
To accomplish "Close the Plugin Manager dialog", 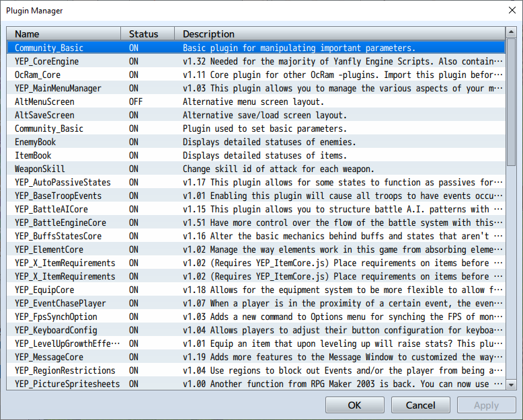I will 512,10.
